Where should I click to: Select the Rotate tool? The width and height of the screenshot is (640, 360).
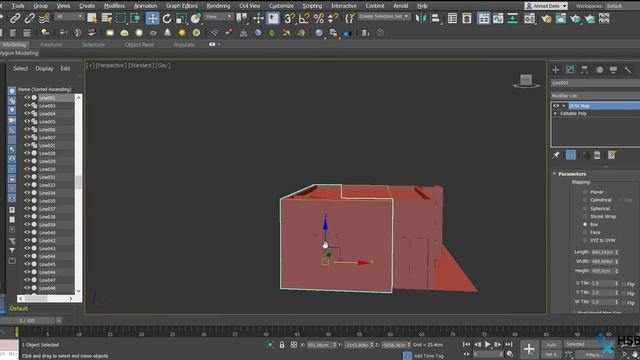pos(167,18)
